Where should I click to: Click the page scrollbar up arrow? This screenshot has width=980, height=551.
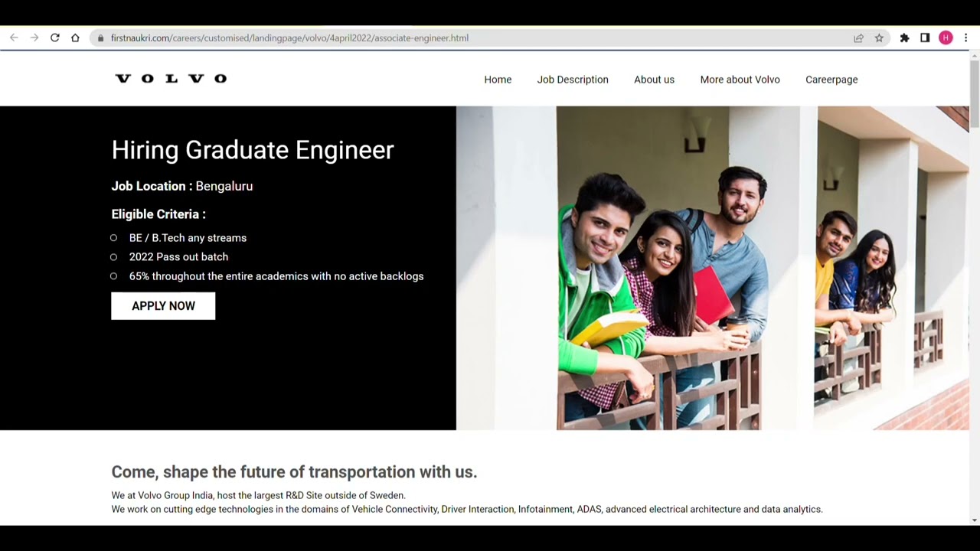click(x=975, y=55)
